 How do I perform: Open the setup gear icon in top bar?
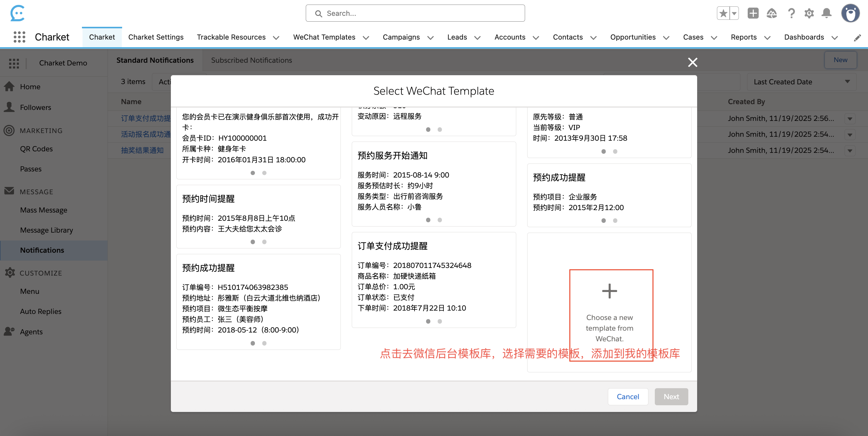pyautogui.click(x=809, y=13)
